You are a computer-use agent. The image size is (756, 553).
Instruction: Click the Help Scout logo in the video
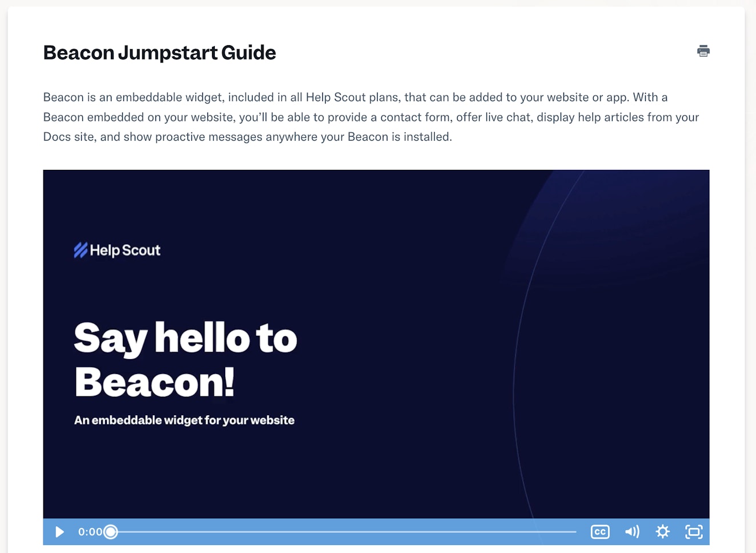click(x=117, y=250)
